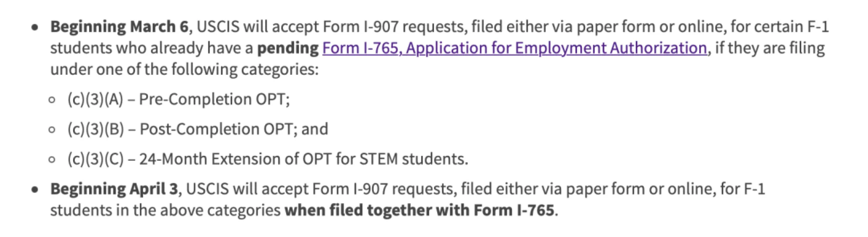Select the (c)(3)(B) Post-Completion OPT item
Viewport: 868px width, 237px height.
pos(198,129)
